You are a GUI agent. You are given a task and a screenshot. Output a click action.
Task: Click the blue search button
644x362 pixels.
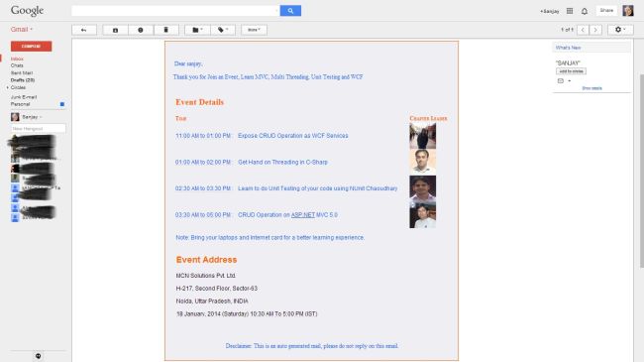[x=290, y=11]
